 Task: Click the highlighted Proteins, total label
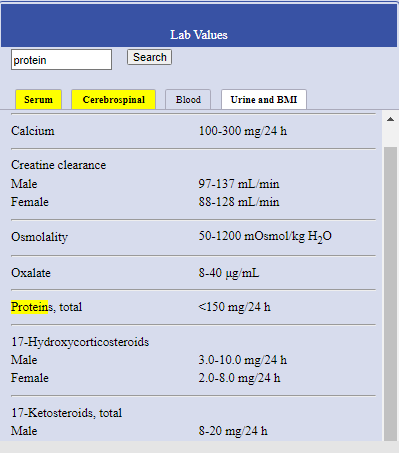[46, 307]
